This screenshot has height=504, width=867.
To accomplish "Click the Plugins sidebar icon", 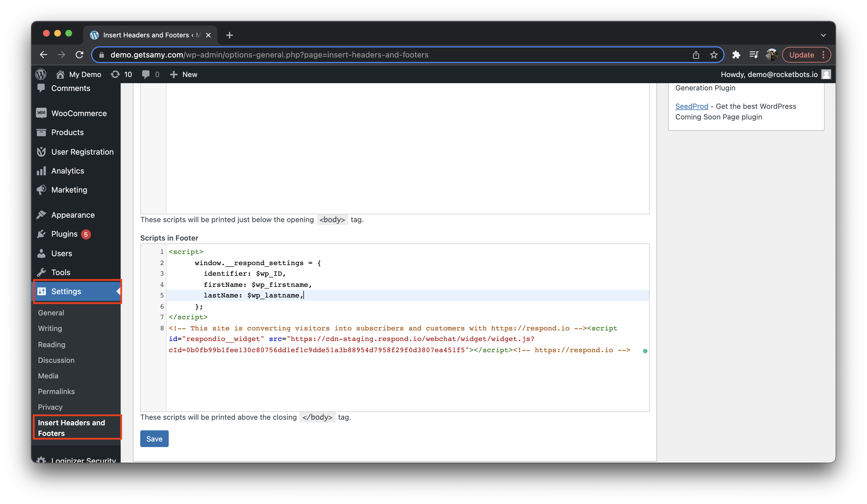I will [x=41, y=234].
